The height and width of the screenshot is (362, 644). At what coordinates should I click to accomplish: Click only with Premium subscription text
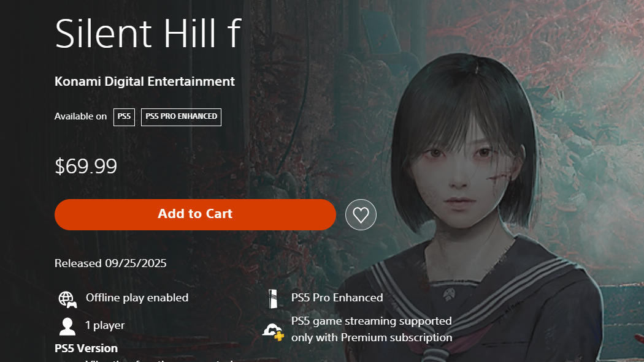pyautogui.click(x=372, y=337)
